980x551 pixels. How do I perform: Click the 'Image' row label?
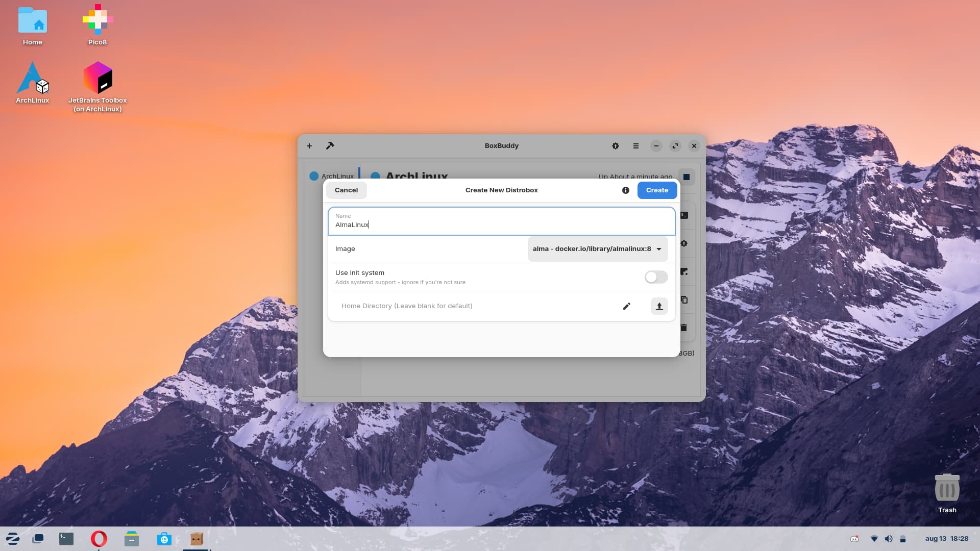click(x=345, y=249)
